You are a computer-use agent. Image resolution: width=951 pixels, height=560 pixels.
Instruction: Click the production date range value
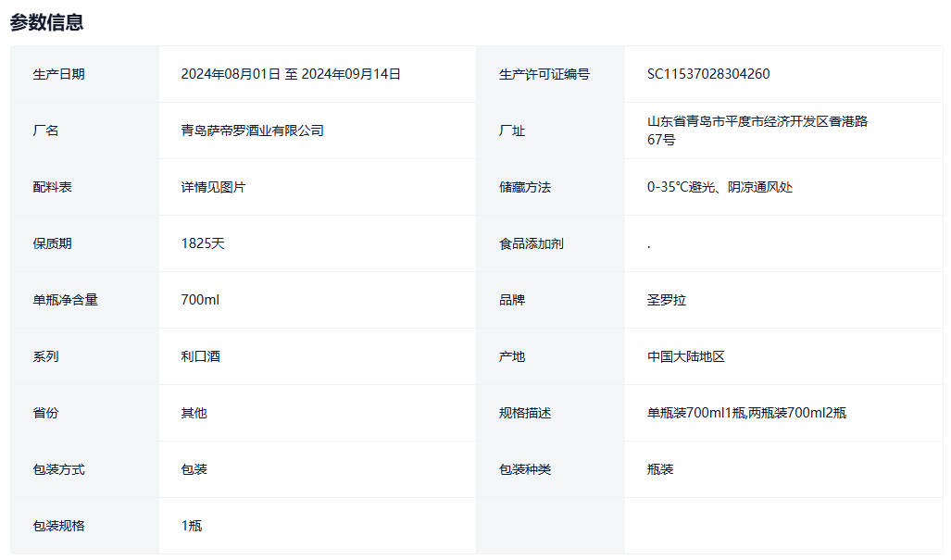[x=291, y=74]
